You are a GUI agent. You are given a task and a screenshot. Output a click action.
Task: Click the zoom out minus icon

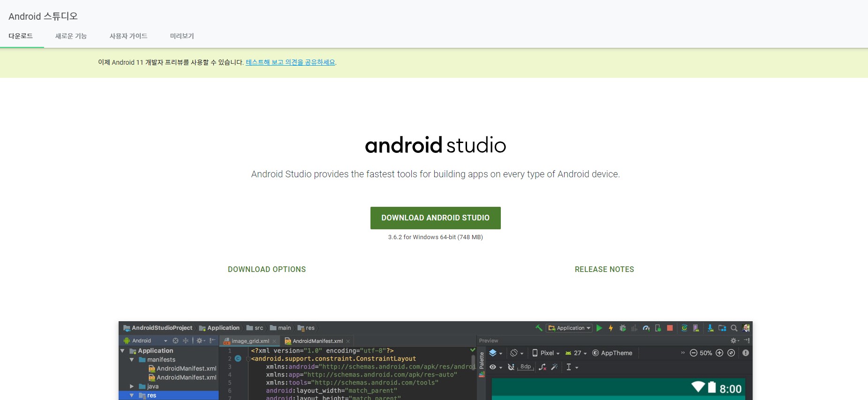point(693,353)
